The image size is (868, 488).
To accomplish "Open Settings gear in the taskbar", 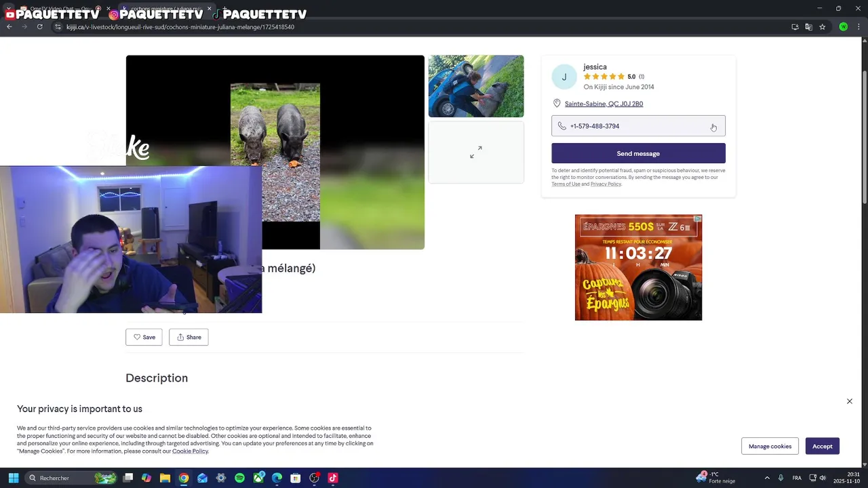I will click(x=220, y=478).
